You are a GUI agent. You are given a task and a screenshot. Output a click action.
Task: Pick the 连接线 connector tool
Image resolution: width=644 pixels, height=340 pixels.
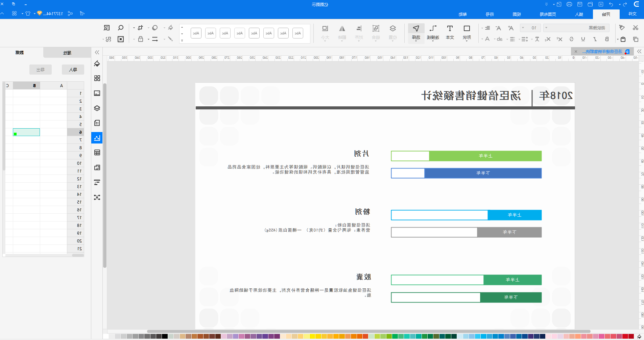(433, 32)
